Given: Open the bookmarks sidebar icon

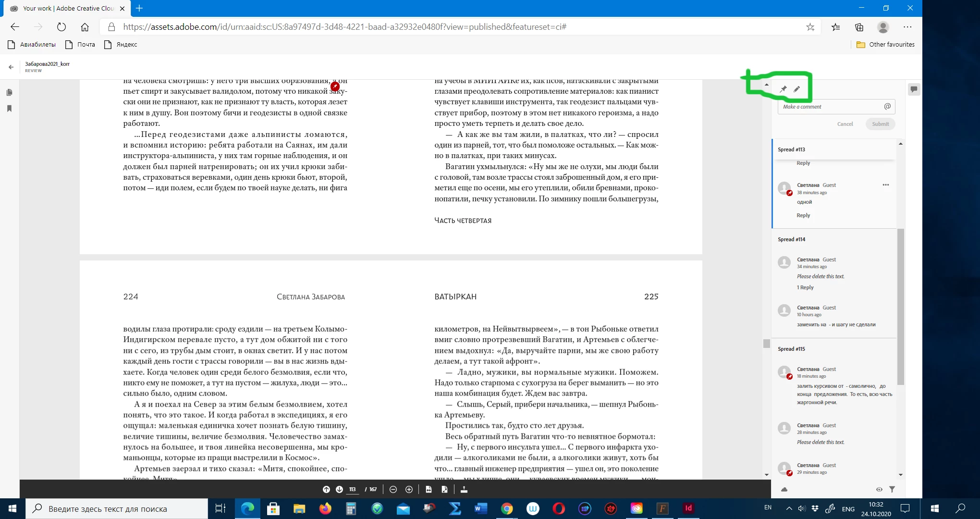Looking at the screenshot, I should click(9, 109).
